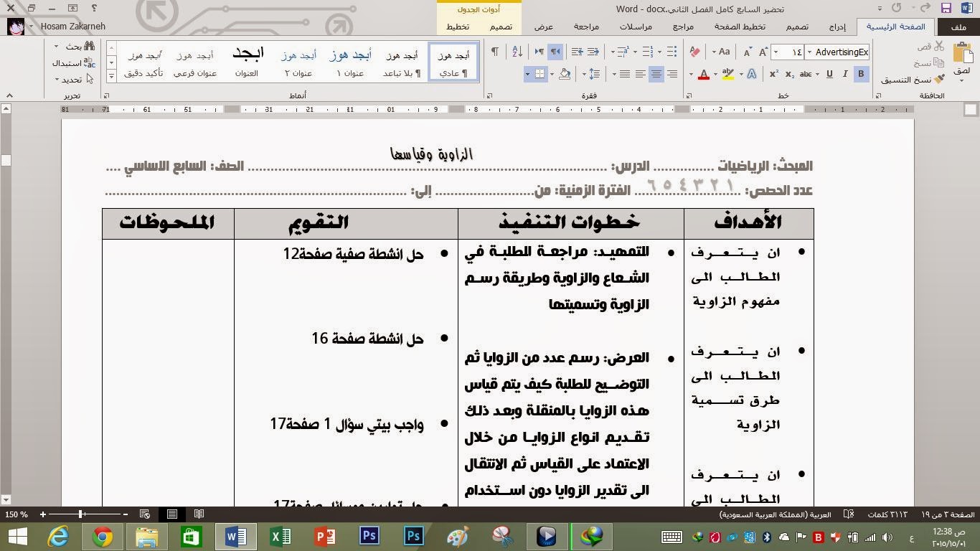Decrease font size with shrink A
Screen dimensions: 980x551
(x=747, y=52)
